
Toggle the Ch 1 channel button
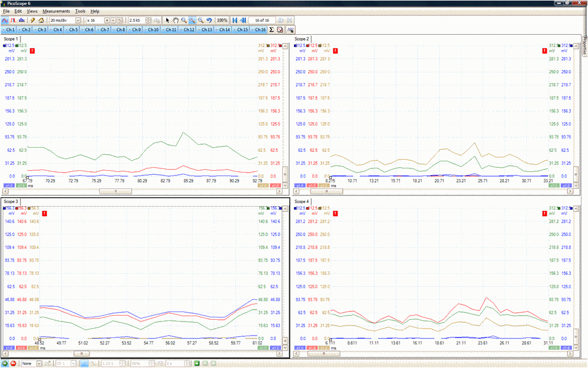pyautogui.click(x=9, y=29)
